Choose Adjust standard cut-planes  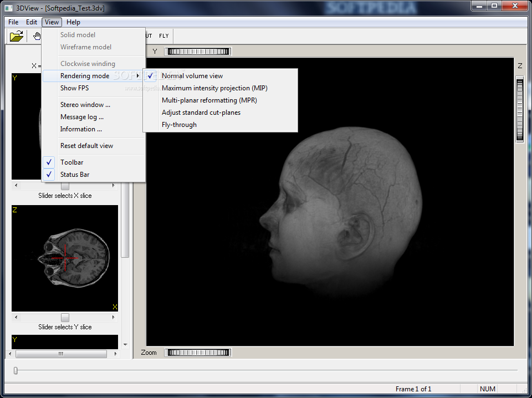point(220,113)
